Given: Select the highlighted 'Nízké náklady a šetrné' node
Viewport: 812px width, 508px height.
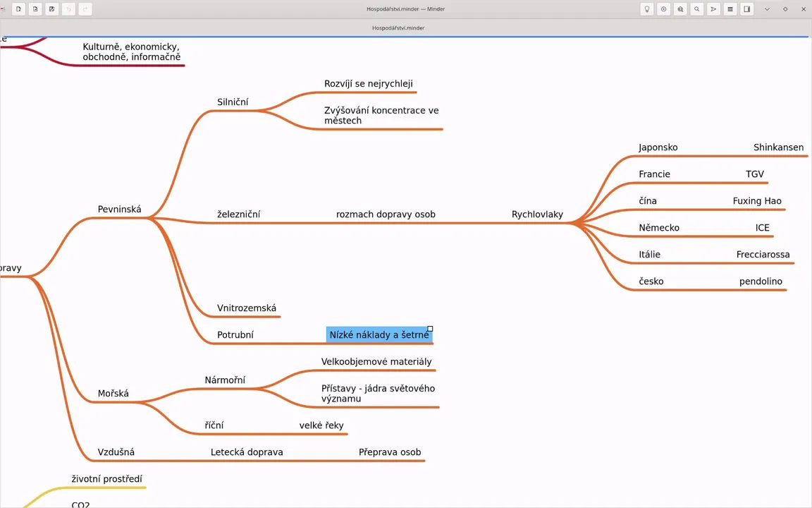Looking at the screenshot, I should (x=379, y=335).
